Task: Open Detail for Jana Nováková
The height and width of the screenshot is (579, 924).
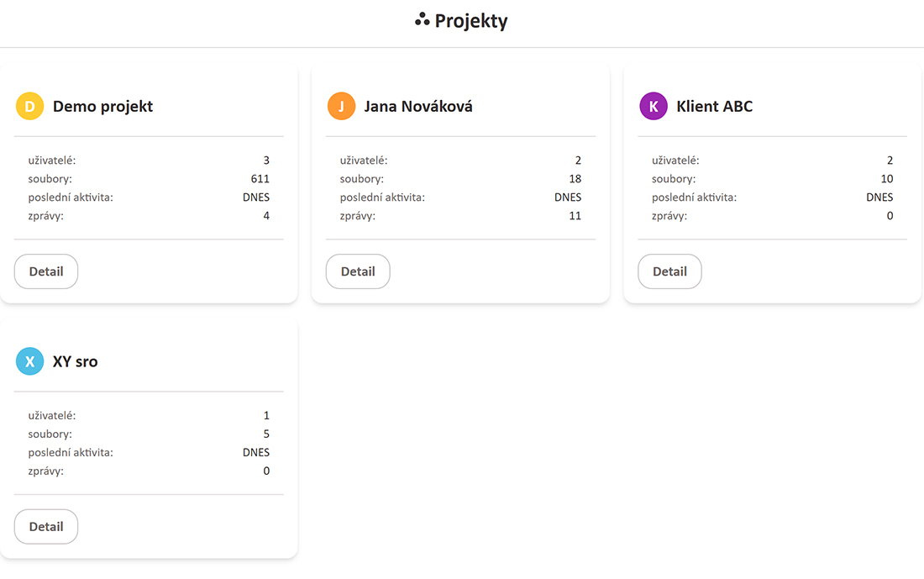Action: pos(358,271)
